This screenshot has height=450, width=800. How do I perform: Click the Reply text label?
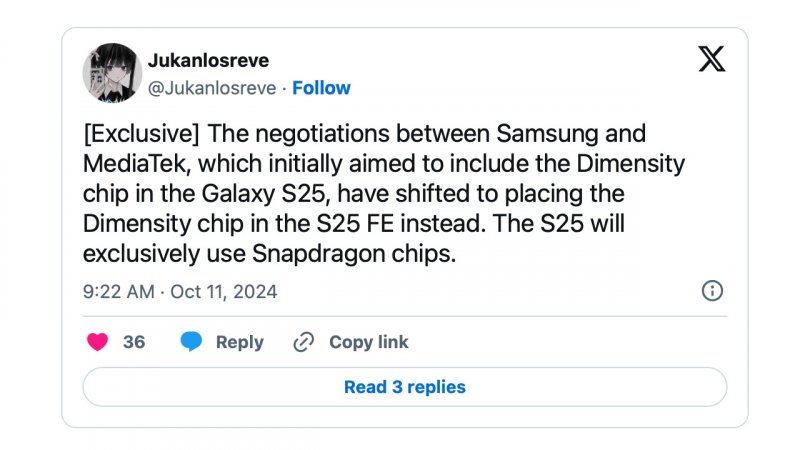pyautogui.click(x=239, y=342)
